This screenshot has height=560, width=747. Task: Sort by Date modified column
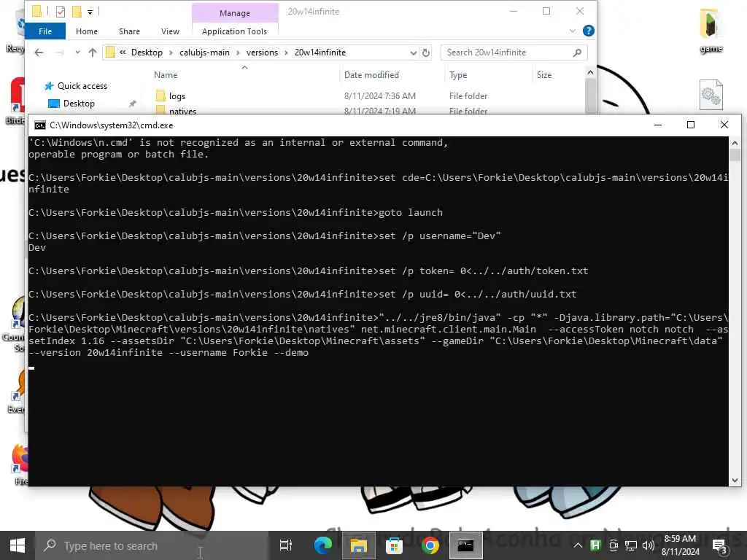tap(371, 75)
